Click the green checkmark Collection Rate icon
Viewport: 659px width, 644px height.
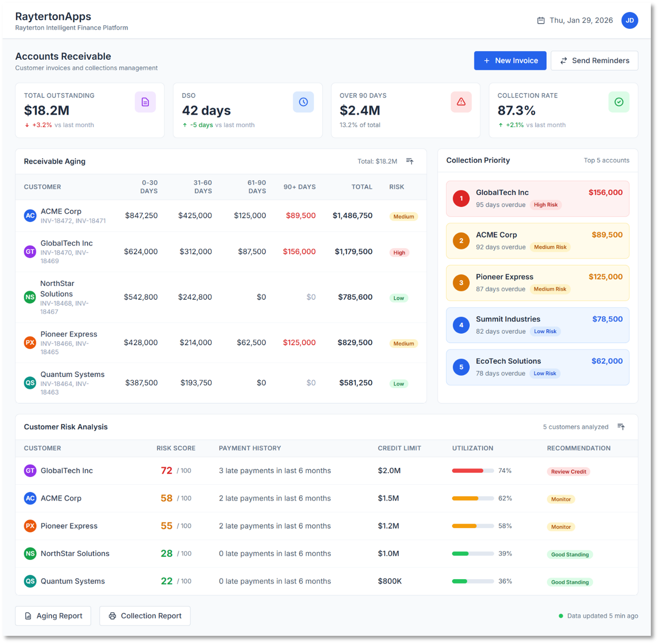619,102
